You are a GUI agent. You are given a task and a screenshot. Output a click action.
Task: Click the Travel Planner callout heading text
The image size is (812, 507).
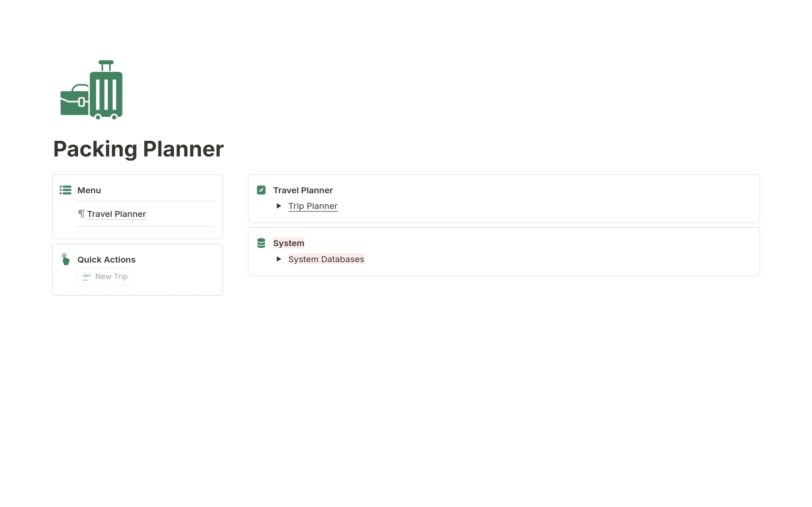303,190
